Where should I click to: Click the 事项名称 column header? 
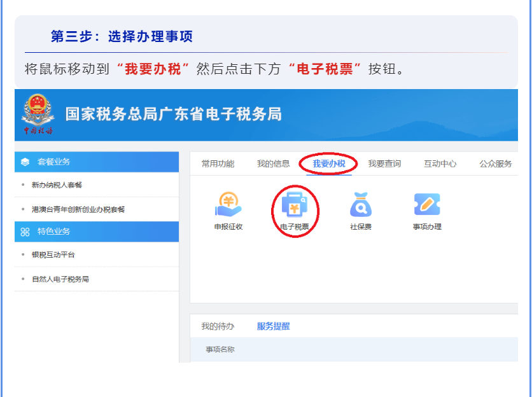click(x=220, y=350)
